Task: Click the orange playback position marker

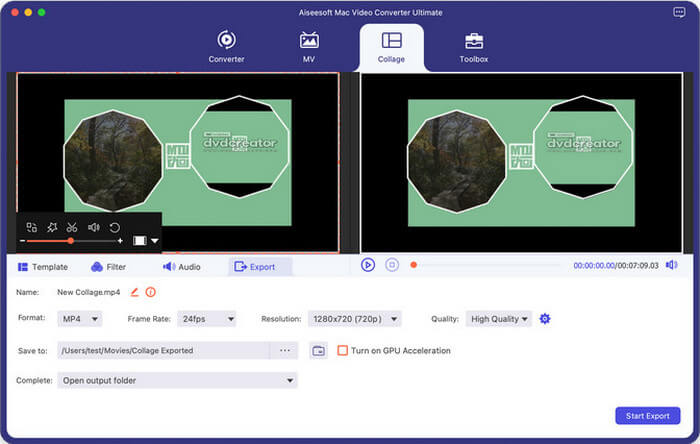Action: pyautogui.click(x=413, y=265)
